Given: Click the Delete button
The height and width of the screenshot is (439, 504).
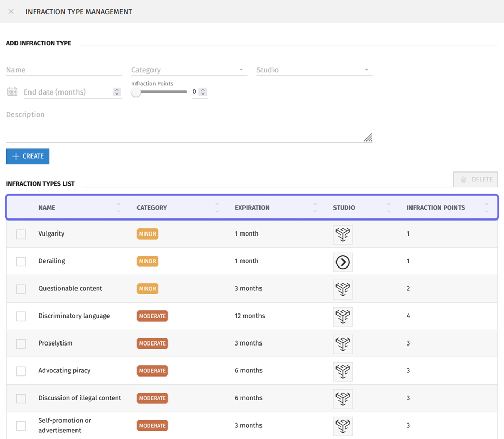Looking at the screenshot, I should [x=476, y=179].
